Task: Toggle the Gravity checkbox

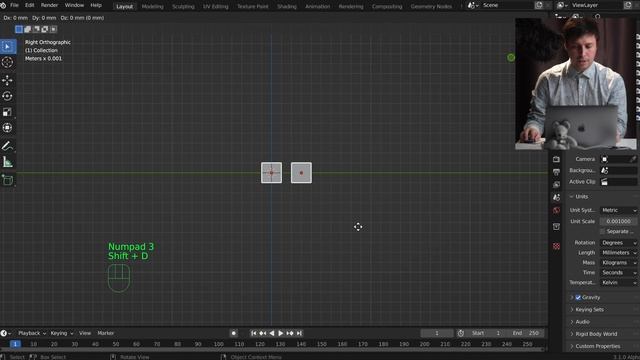Action: click(578, 298)
